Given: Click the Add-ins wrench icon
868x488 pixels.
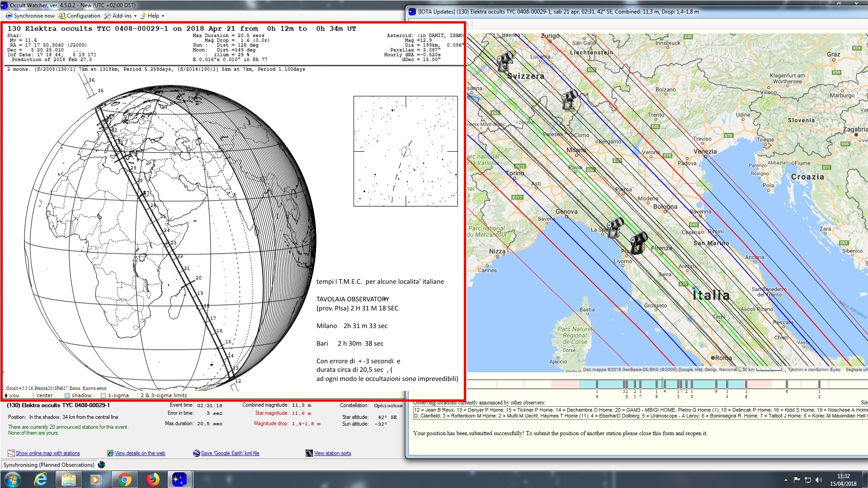Looking at the screenshot, I should coord(107,16).
